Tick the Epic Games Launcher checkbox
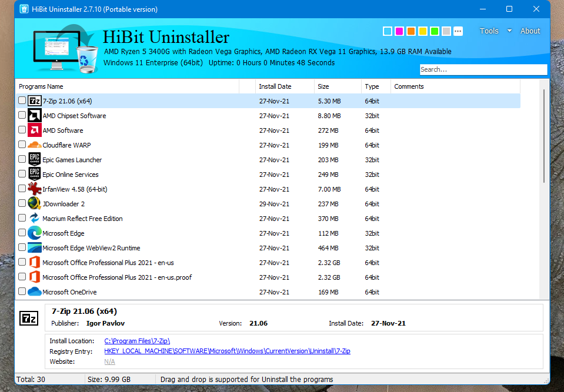This screenshot has height=392, width=564. click(x=22, y=159)
